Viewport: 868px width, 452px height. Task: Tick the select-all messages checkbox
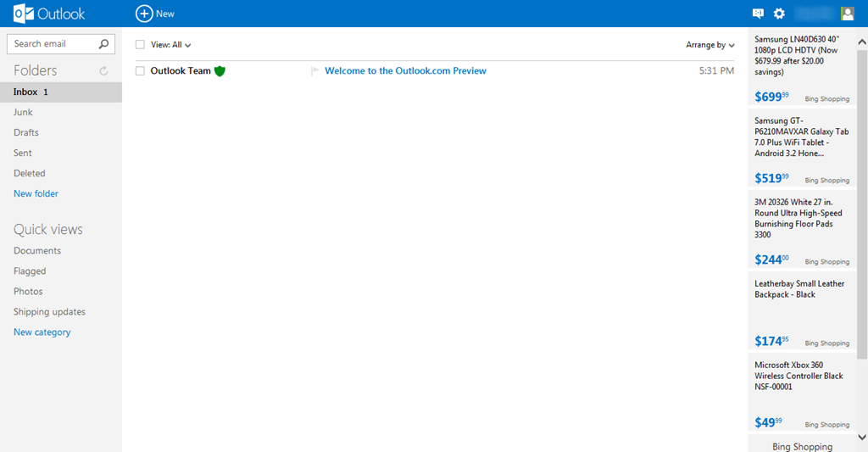tap(140, 45)
